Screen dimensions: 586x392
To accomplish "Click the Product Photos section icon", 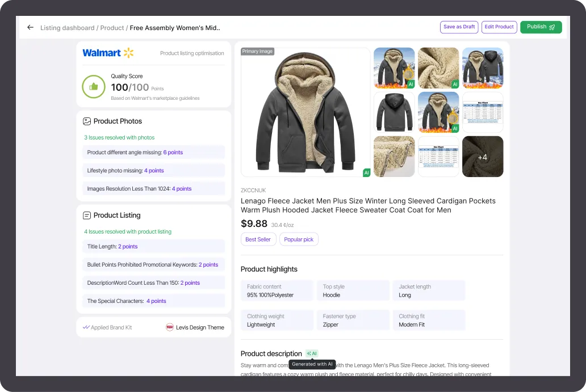I will pos(87,121).
